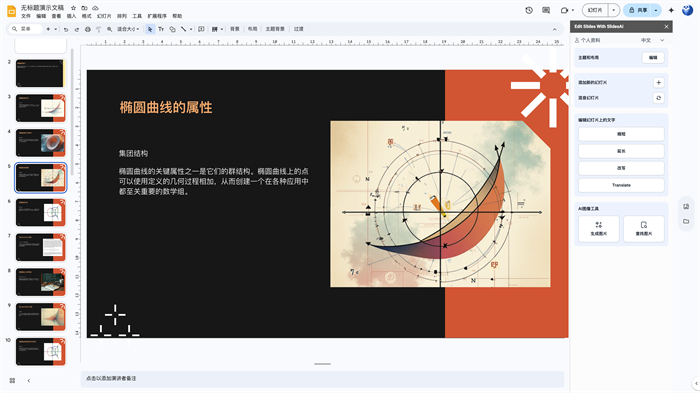The height and width of the screenshot is (393, 700).
Task: Open the line tool dropdown arrow
Action: click(x=191, y=29)
